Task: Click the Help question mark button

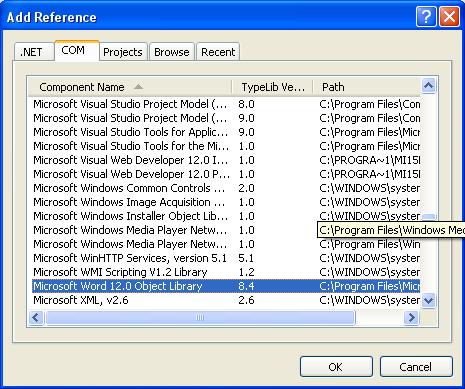Action: [x=426, y=16]
